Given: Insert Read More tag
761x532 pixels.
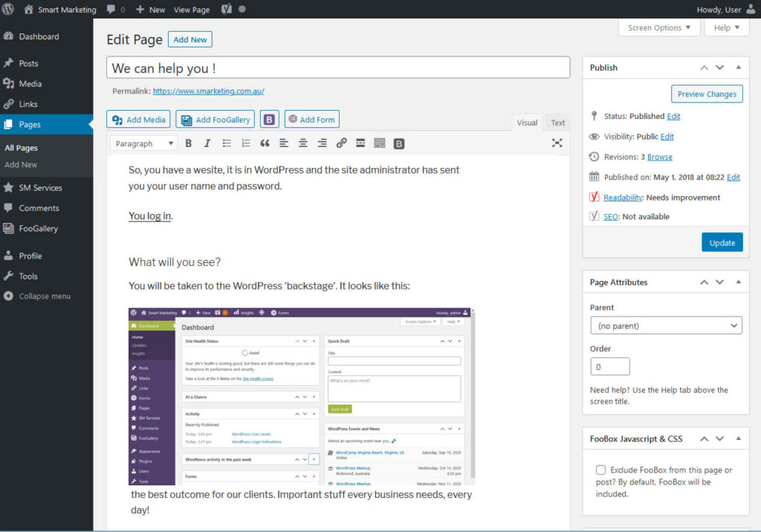Looking at the screenshot, I should (x=360, y=143).
